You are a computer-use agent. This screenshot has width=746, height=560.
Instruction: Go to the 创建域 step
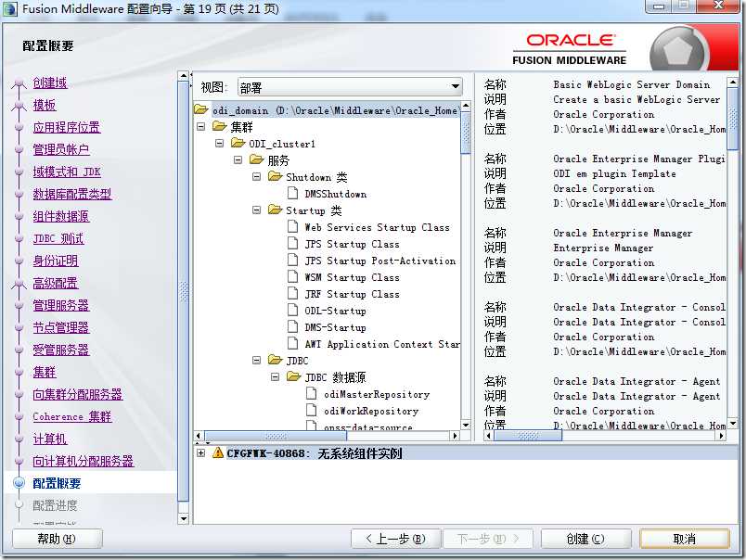click(x=50, y=83)
